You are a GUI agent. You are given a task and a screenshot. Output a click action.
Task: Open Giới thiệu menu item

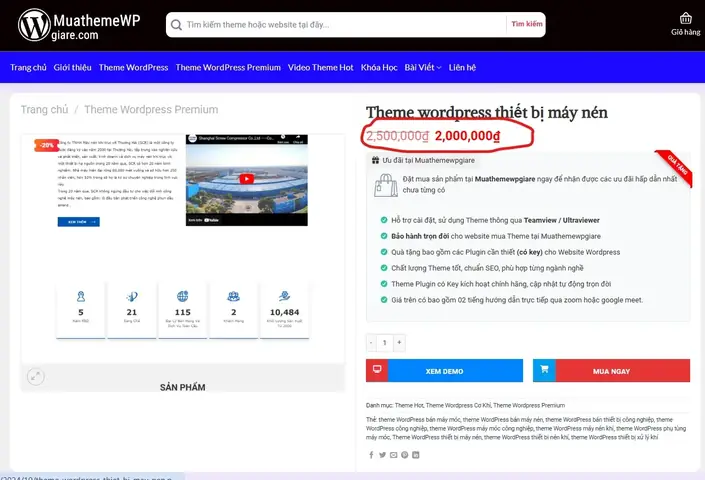[72, 67]
